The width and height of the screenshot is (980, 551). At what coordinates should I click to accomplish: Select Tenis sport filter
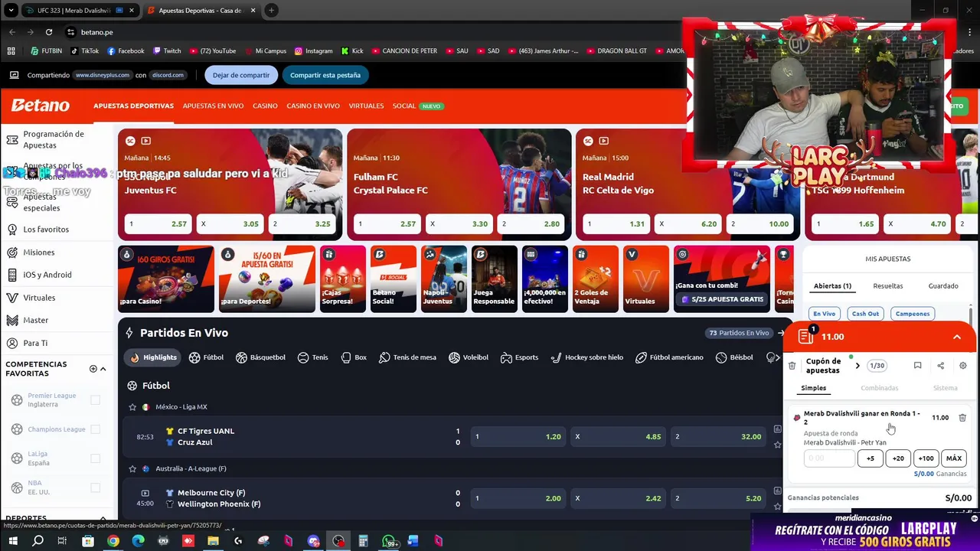(312, 357)
